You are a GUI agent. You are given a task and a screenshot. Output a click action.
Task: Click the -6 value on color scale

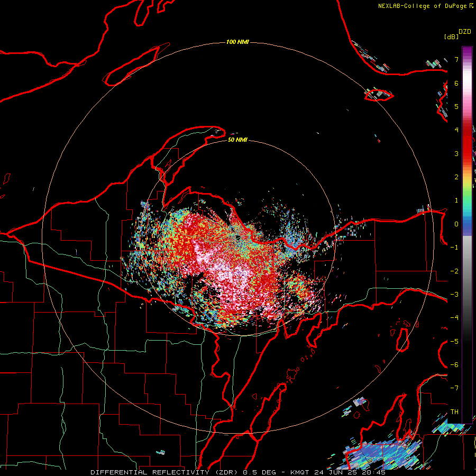tap(454, 365)
